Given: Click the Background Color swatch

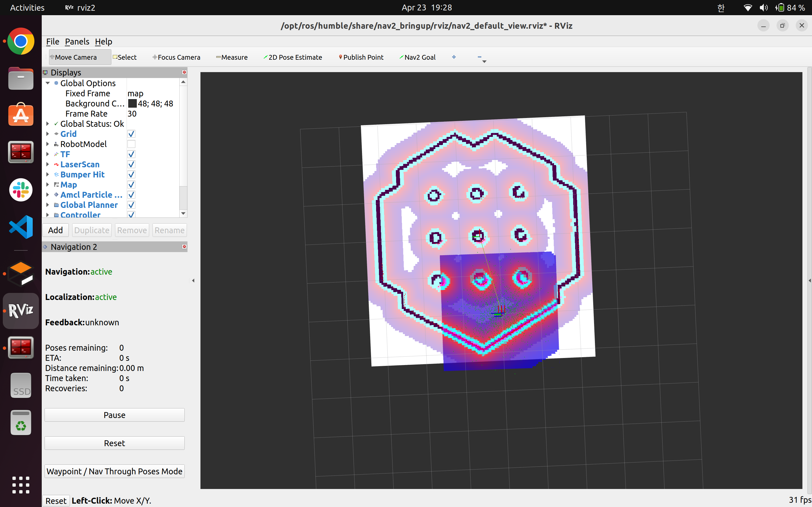Looking at the screenshot, I should point(133,104).
